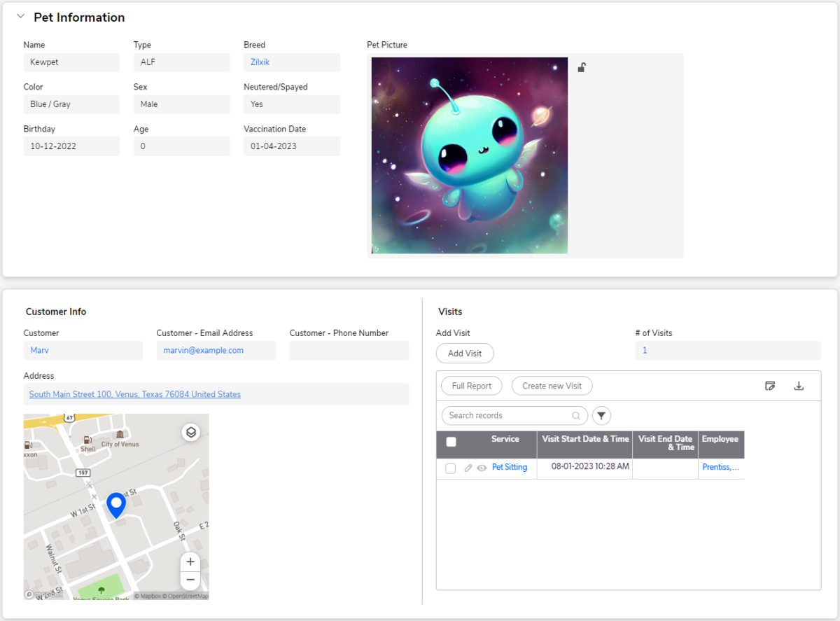
Task: Open the map layers icon
Action: tap(191, 432)
